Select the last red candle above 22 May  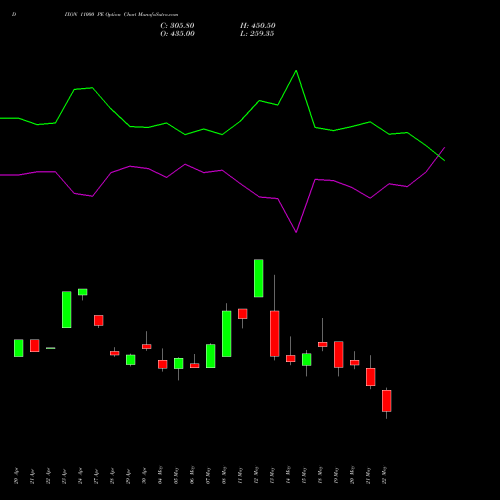pyautogui.click(x=386, y=401)
